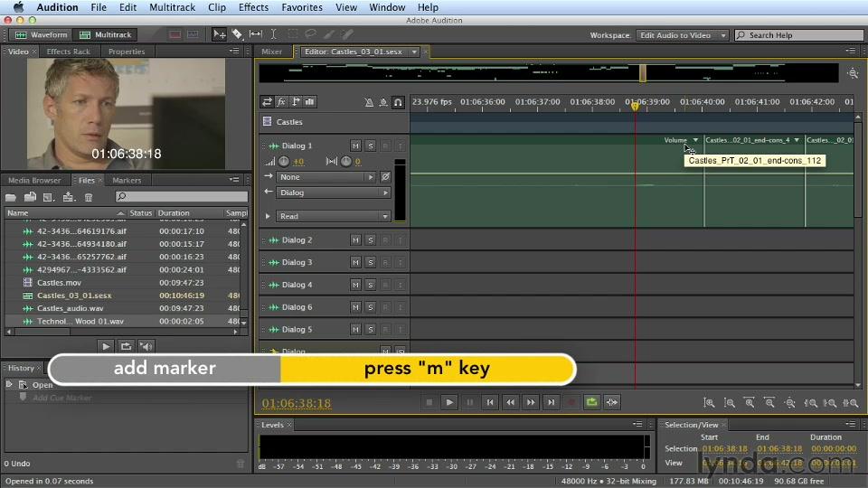The image size is (868, 488).
Task: Select the Razor tool in toolbar
Action: pyautogui.click(x=237, y=34)
